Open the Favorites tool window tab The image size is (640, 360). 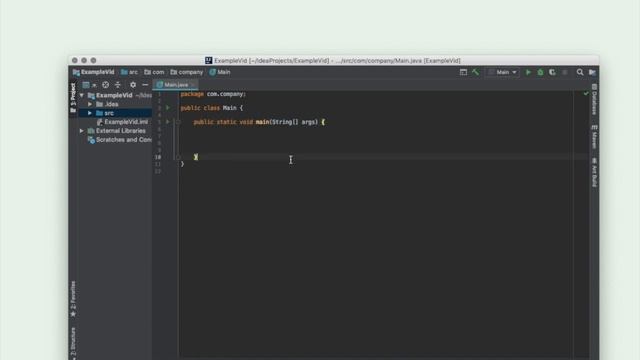pos(73,299)
